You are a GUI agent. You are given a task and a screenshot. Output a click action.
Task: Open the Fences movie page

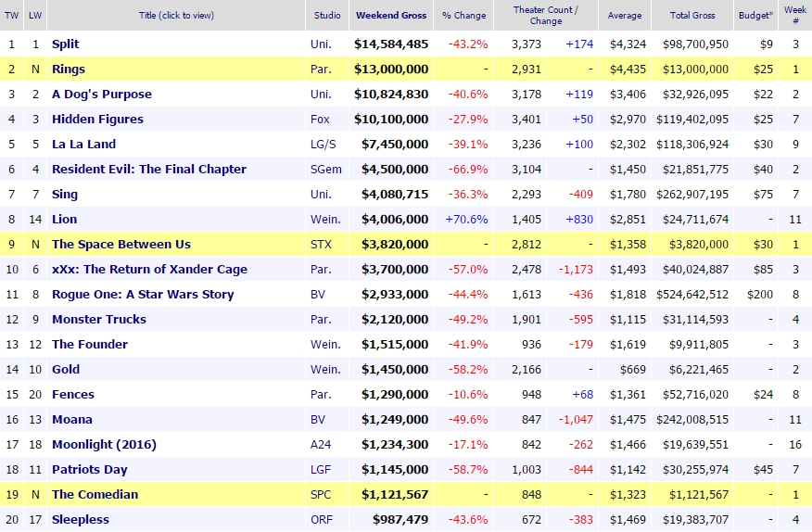pos(73,394)
